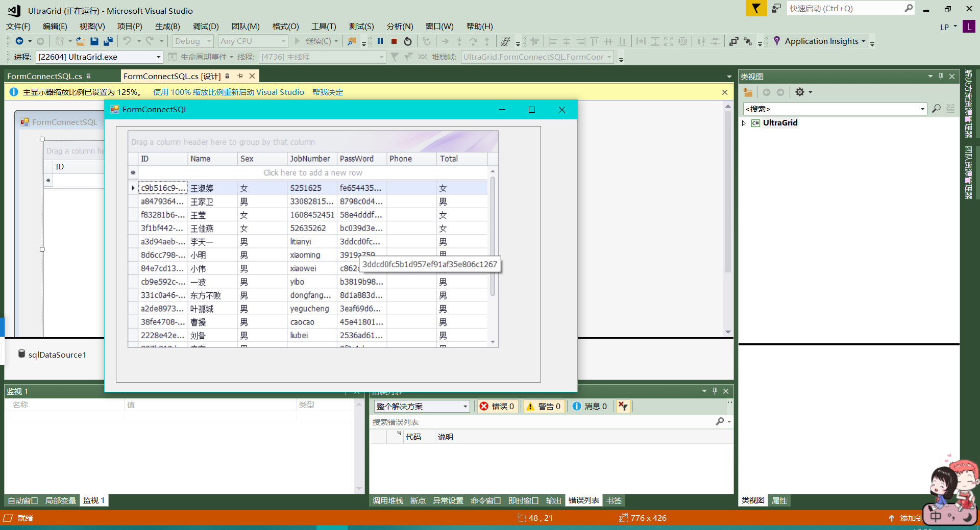The width and height of the screenshot is (980, 530).
Task: Expand the UltraGrid node in Class View
Action: click(744, 123)
